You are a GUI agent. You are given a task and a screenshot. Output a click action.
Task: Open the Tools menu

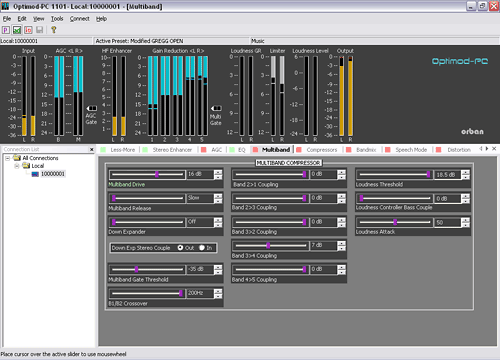click(x=57, y=19)
